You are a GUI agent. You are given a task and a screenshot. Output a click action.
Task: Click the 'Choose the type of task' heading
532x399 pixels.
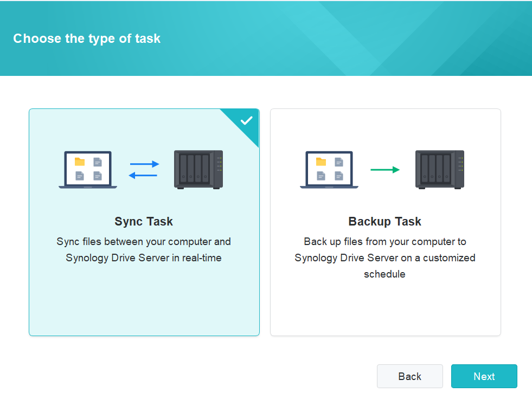(x=87, y=38)
